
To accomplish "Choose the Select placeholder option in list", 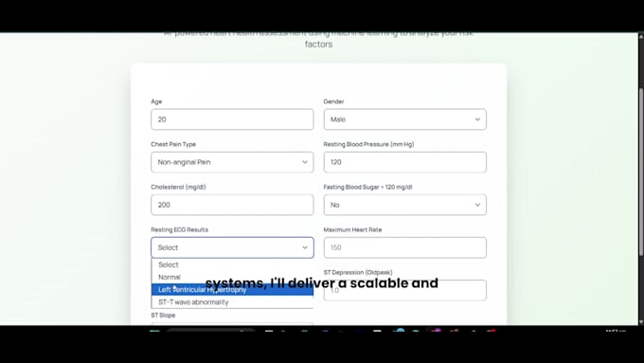I will pyautogui.click(x=232, y=264).
